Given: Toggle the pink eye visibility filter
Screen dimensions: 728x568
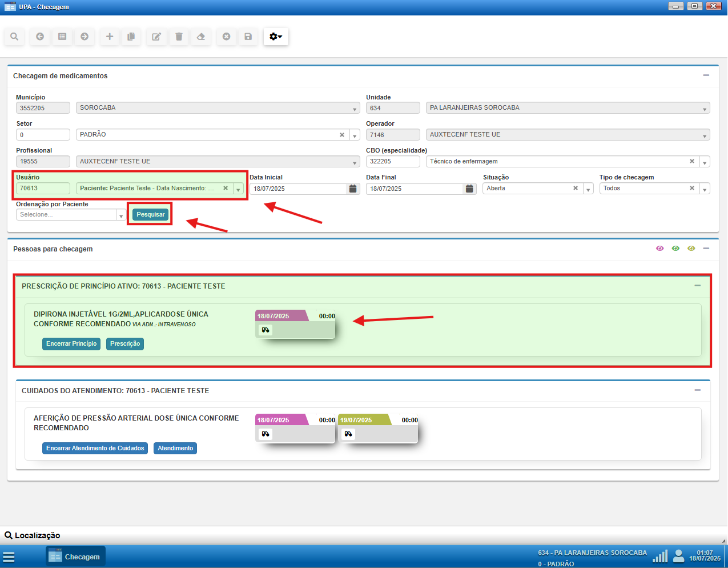Looking at the screenshot, I should point(660,249).
